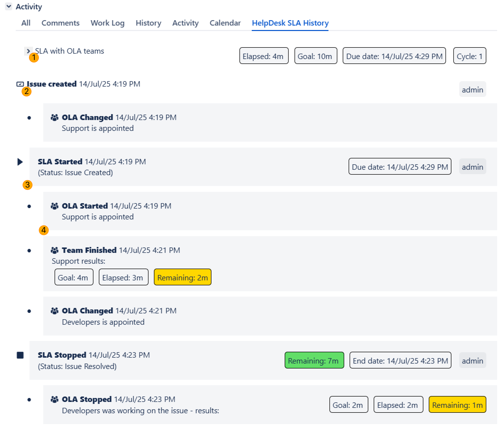Viewport: 504px width, 428px height.
Task: Click admin user on SLA Stopped row
Action: pyautogui.click(x=472, y=361)
